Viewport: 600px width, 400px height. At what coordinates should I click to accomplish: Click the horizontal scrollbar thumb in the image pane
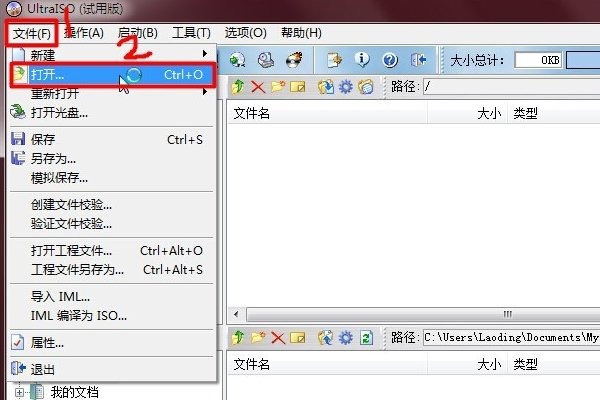tap(423, 315)
